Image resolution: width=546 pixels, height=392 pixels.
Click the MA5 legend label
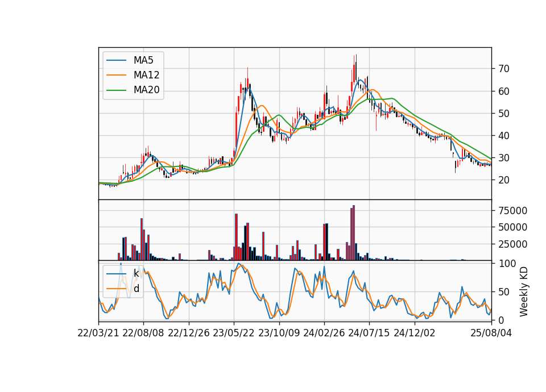click(143, 60)
